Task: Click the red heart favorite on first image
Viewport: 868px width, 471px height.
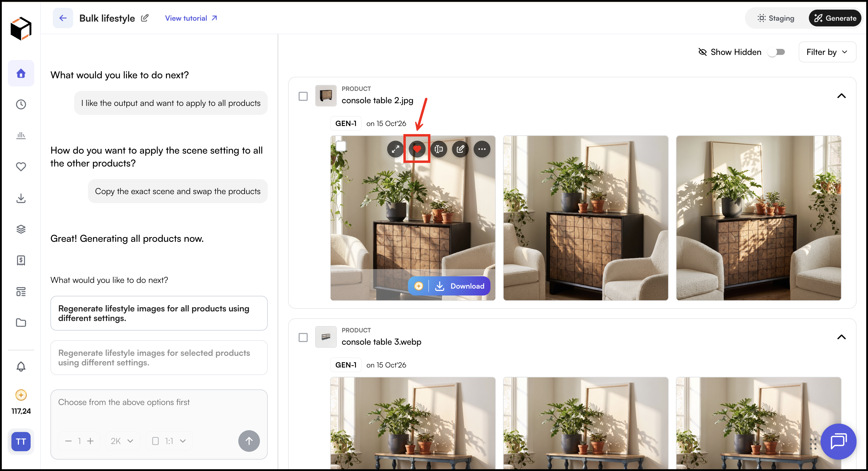Action: coord(417,149)
